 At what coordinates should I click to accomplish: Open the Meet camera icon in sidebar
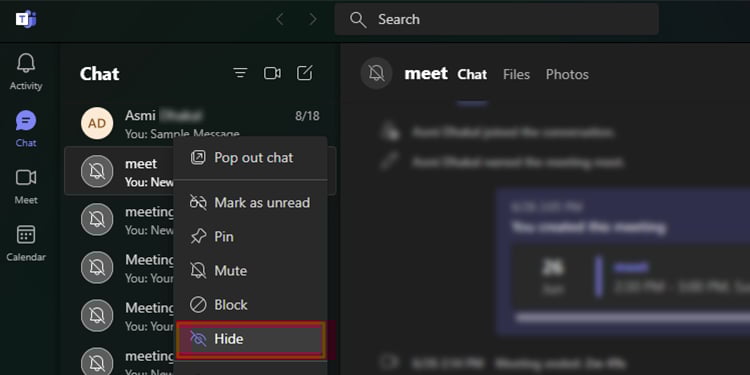coord(26,186)
